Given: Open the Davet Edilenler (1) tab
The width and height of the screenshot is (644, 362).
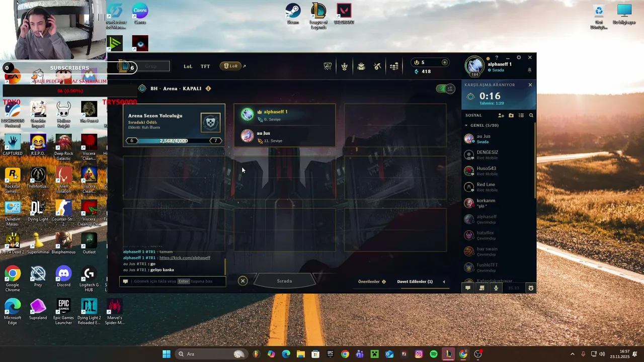Looking at the screenshot, I should coord(415,282).
